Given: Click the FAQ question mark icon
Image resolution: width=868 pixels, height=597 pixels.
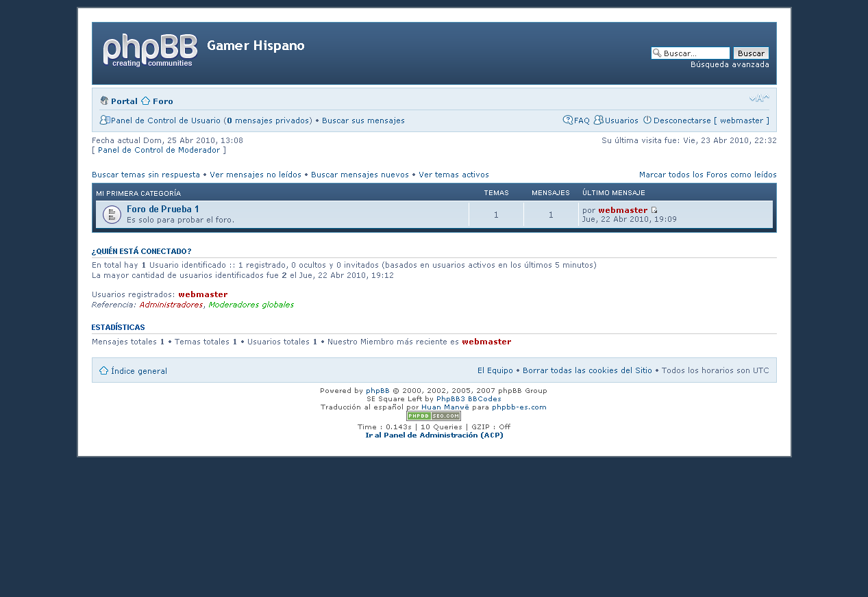Looking at the screenshot, I should point(568,120).
